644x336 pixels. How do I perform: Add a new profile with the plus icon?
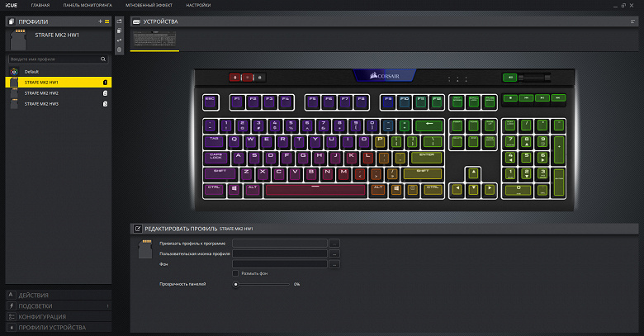pos(100,21)
